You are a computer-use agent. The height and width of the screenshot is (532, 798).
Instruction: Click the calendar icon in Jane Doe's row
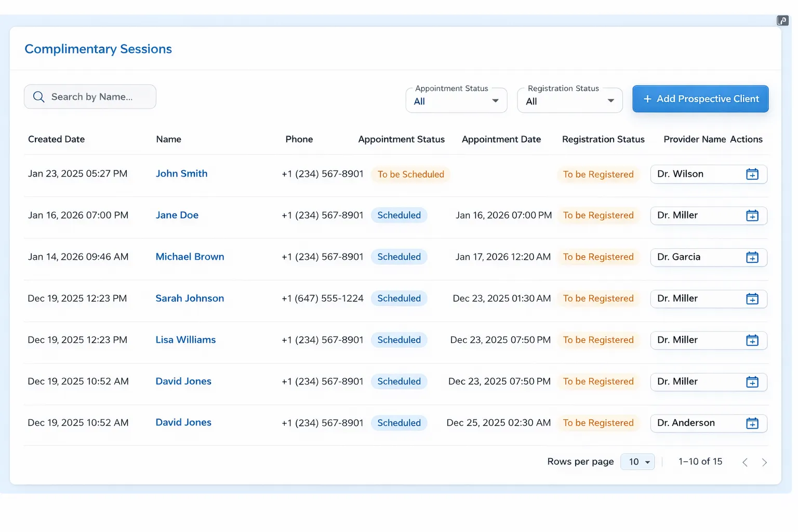point(752,216)
